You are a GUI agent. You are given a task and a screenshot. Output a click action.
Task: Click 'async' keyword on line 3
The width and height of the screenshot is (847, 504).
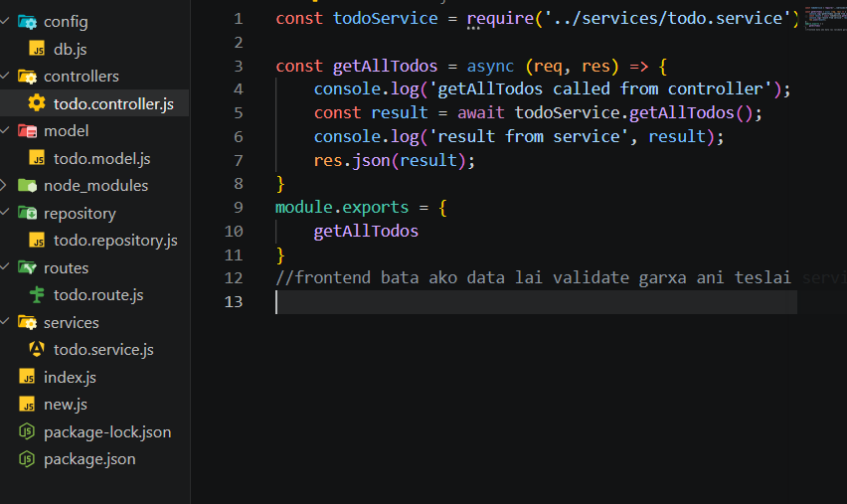click(x=490, y=66)
